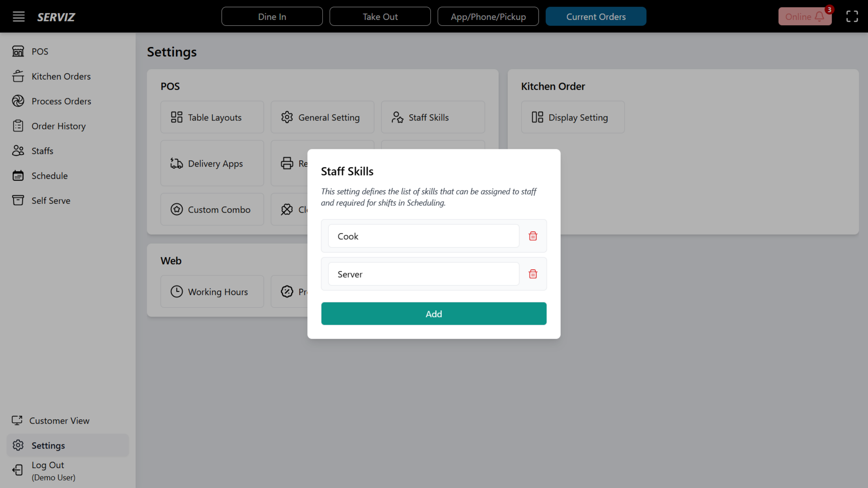The height and width of the screenshot is (488, 868).
Task: Open the Working Hours settings card
Action: tap(212, 292)
